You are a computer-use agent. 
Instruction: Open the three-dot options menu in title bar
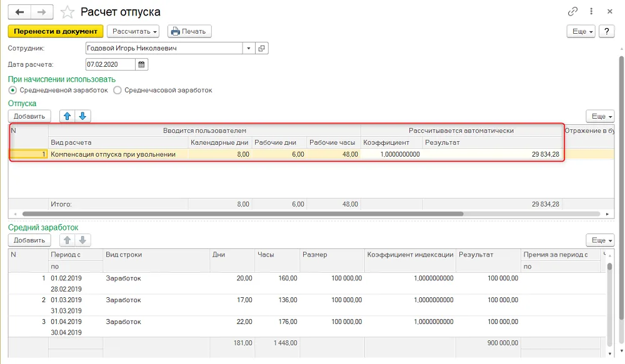(x=591, y=11)
